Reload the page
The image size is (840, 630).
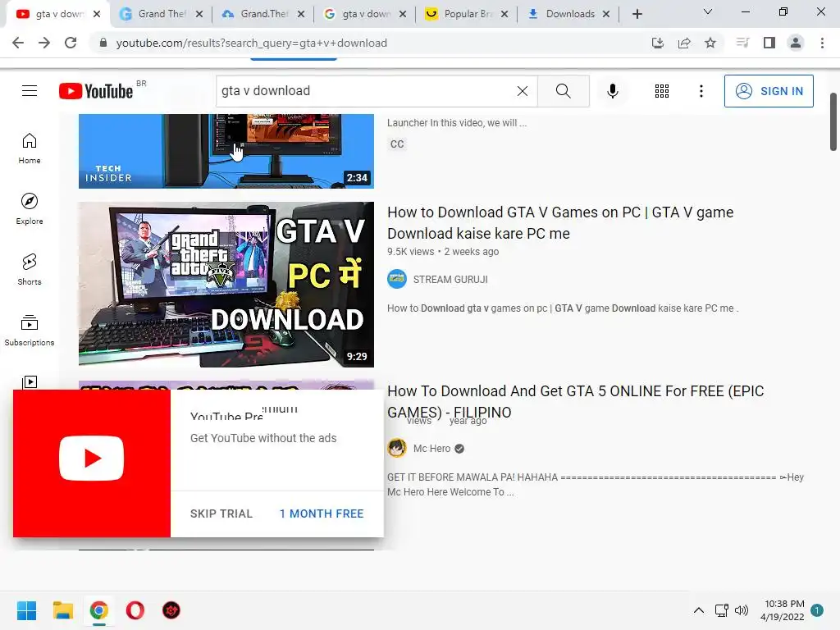[71, 43]
